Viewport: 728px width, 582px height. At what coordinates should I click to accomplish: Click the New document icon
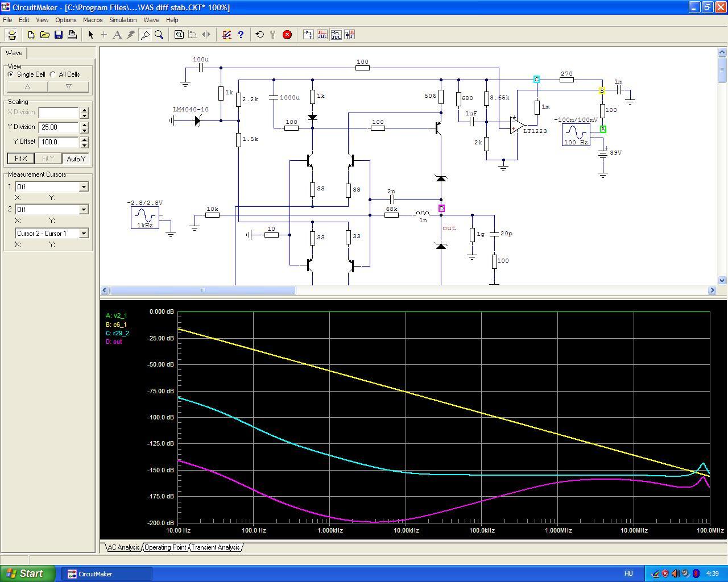coord(31,35)
